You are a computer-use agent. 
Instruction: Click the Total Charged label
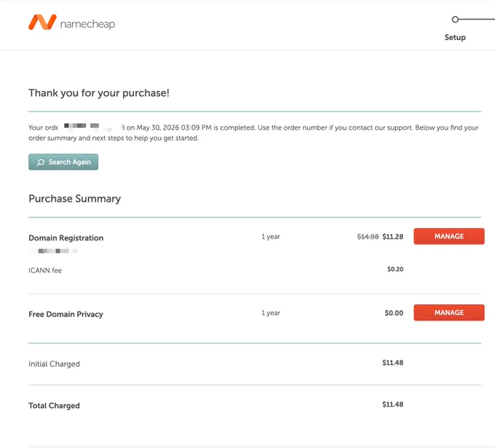click(x=54, y=405)
